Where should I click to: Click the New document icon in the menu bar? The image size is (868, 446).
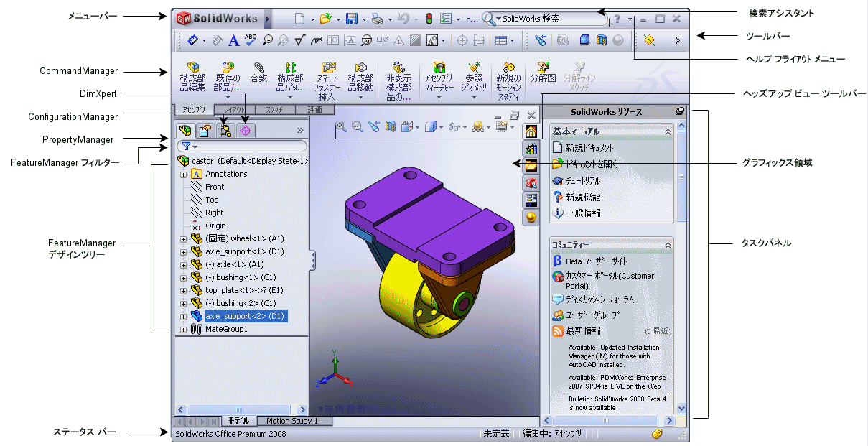(299, 19)
